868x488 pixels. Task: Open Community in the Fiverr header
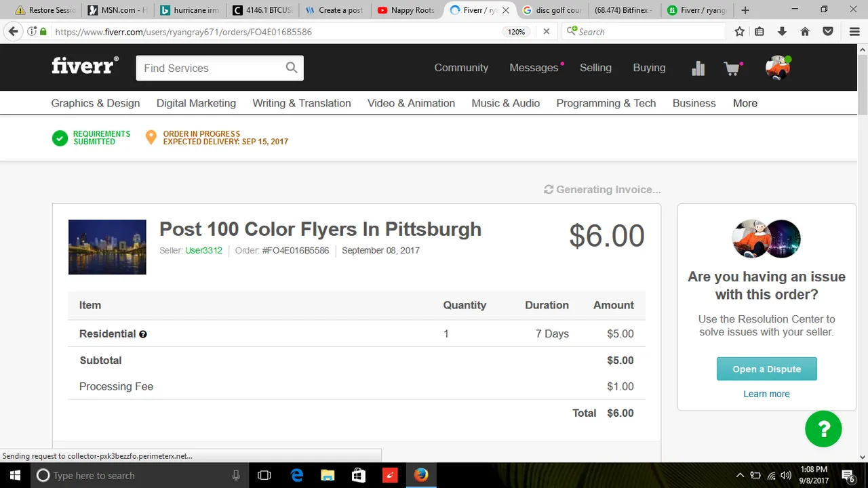(461, 68)
